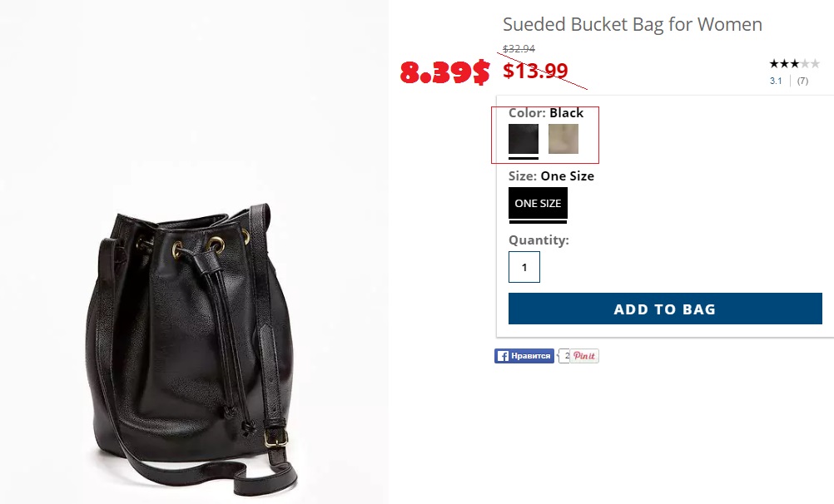The image size is (834, 504).
Task: Select the ONE SIZE option
Action: point(538,203)
